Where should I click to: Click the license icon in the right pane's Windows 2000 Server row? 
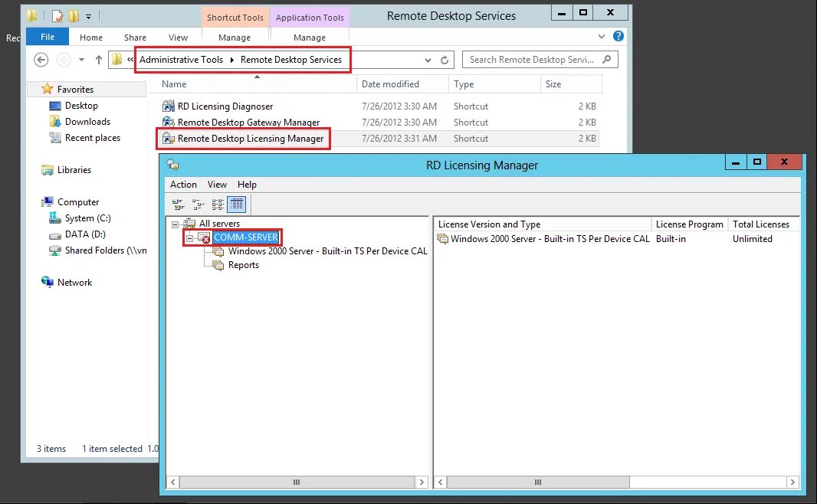pyautogui.click(x=442, y=239)
